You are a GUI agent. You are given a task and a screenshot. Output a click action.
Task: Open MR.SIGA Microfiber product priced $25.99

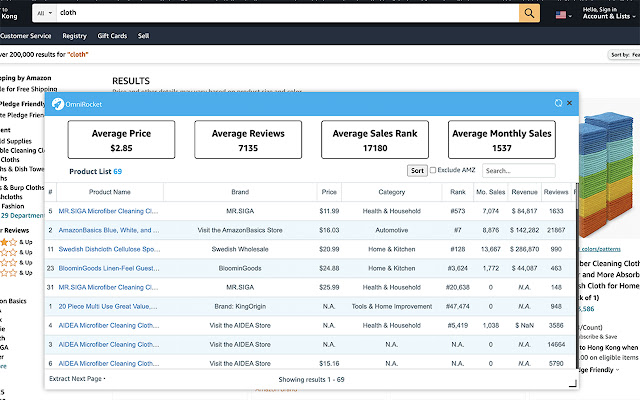pos(108,287)
